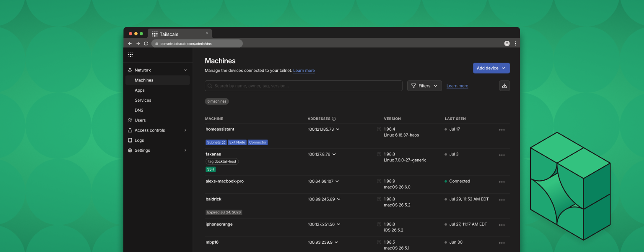The image size is (644, 252).
Task: Click the info icon next to Addresses
Action: (334, 119)
